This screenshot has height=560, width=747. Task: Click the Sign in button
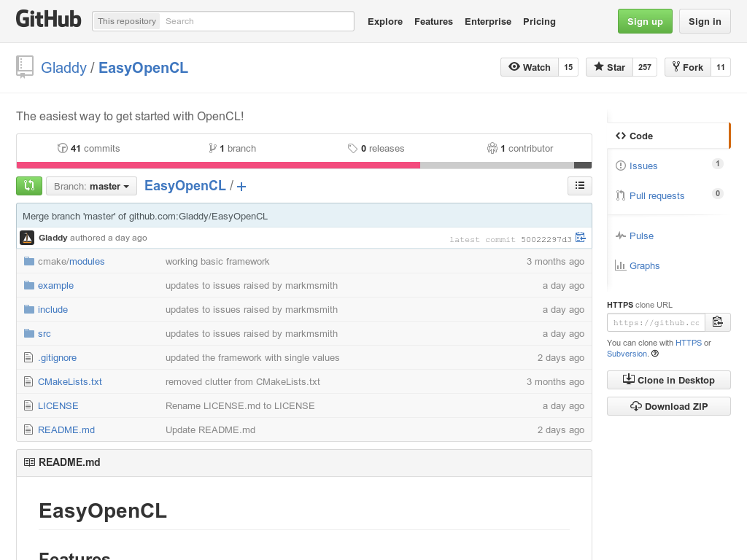point(705,21)
